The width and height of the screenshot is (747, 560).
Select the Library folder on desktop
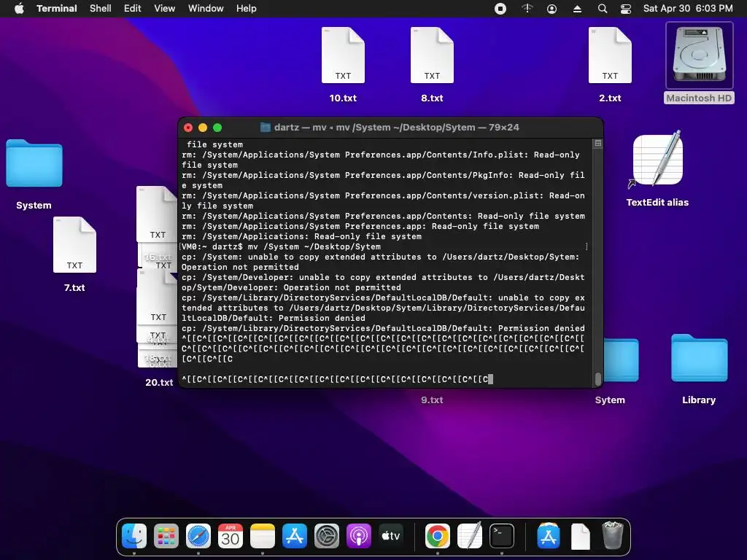coord(699,359)
